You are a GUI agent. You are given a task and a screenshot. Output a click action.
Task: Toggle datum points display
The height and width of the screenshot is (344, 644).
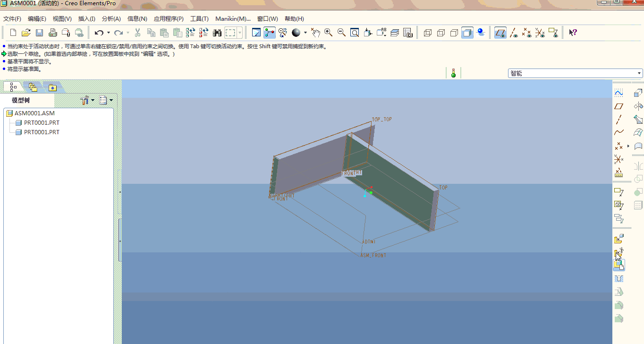tap(527, 33)
